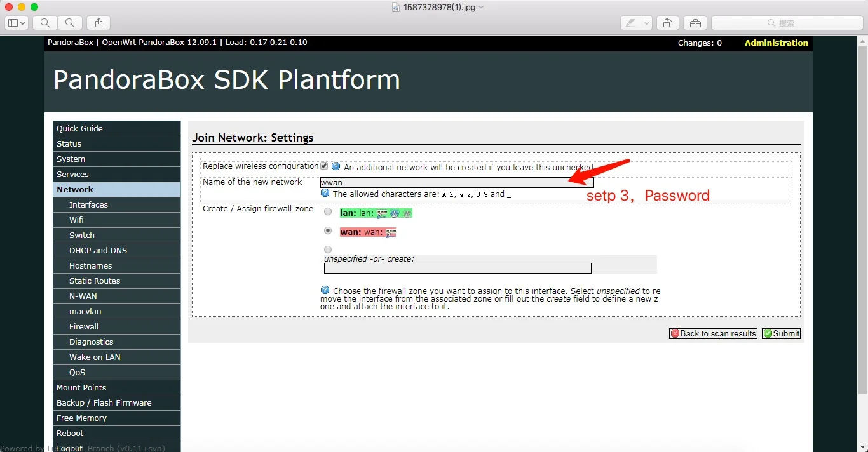Select the markup pen icon in toolbar
This screenshot has width=868, height=452.
coord(630,23)
